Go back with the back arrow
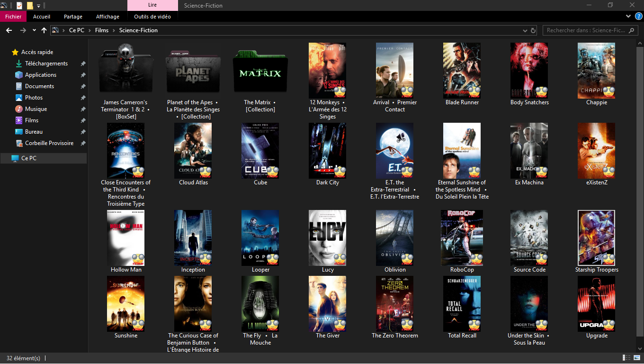Image resolution: width=644 pixels, height=364 pixels. coord(9,30)
